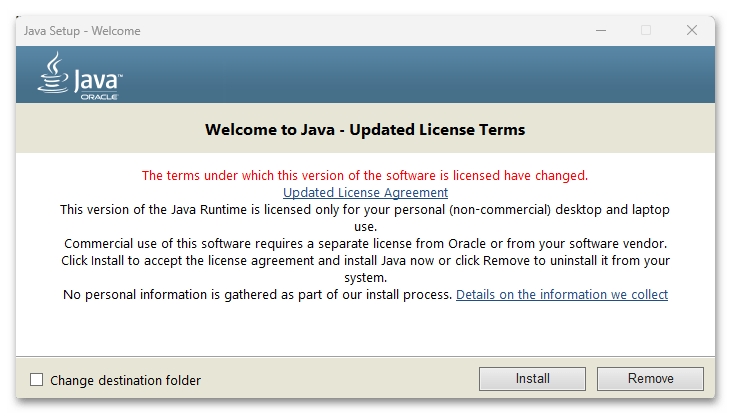Click the Welcome to Java heading
Image resolution: width=731 pixels, height=414 pixels.
pos(365,130)
